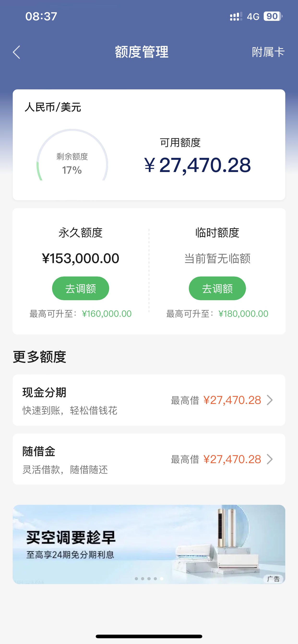
Task: Tap the ¥160,000.00 permanent limit maximum
Action: click(x=107, y=314)
